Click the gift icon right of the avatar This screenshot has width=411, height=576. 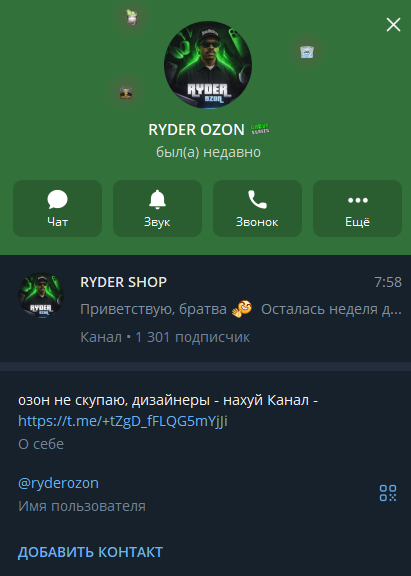tap(307, 52)
